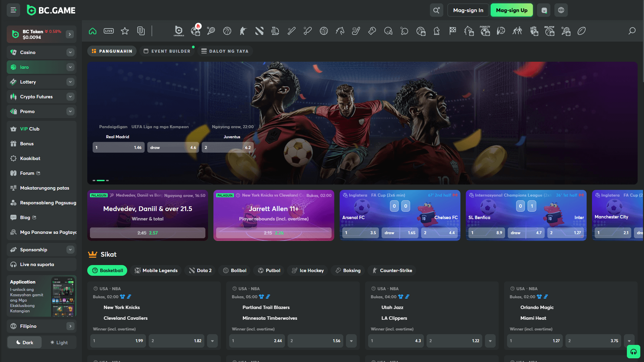Select the wrestling fighters icon

point(517,31)
